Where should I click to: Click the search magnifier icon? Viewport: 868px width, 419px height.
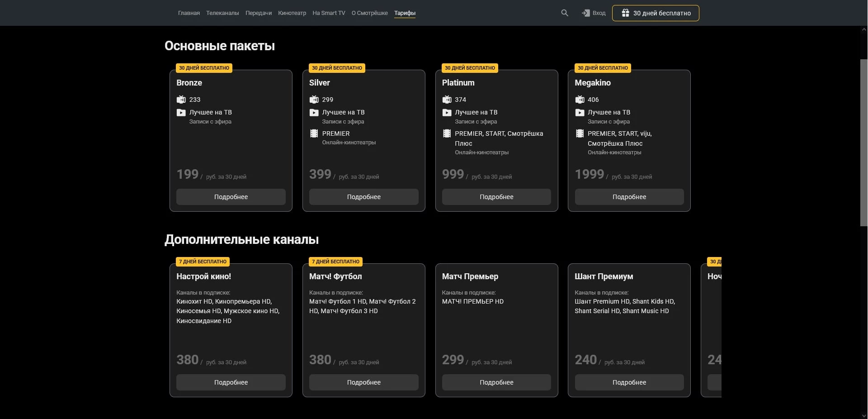coord(565,13)
